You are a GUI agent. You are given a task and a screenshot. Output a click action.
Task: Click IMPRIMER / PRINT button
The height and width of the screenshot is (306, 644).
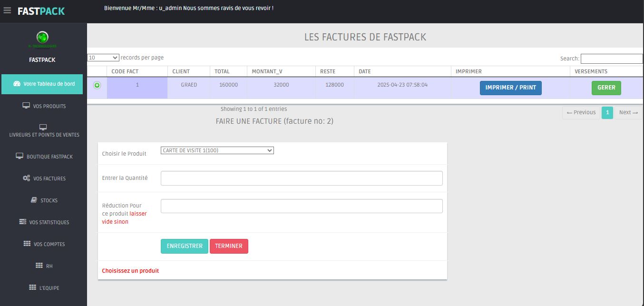(x=511, y=88)
